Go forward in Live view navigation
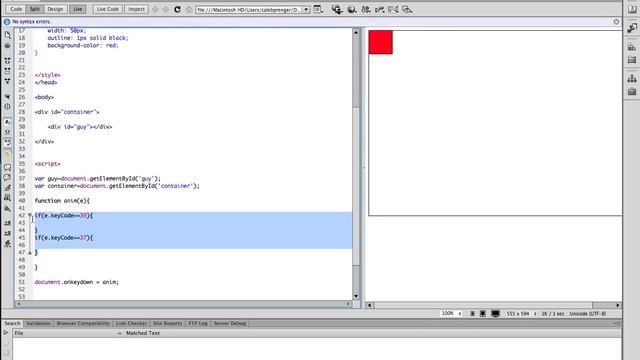 [x=166, y=9]
